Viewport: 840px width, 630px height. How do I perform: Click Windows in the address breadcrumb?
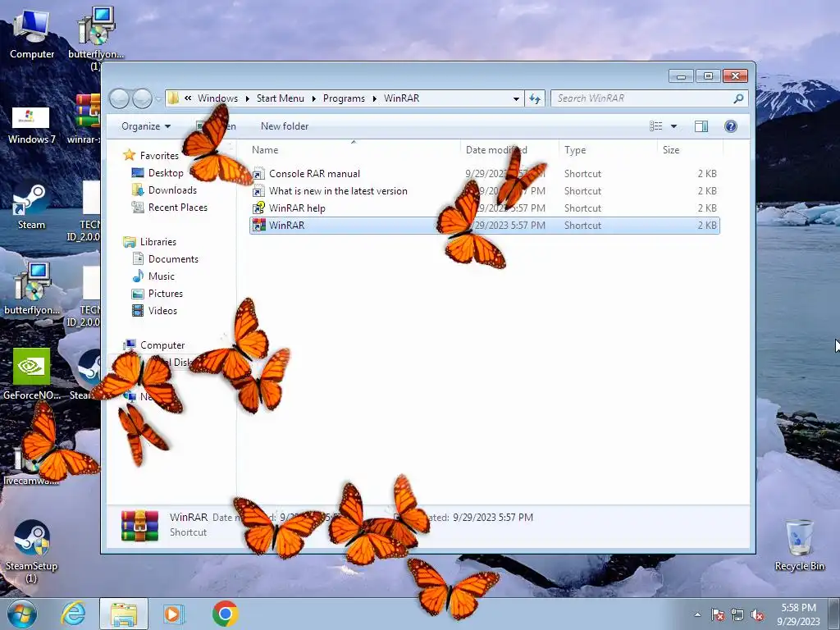point(217,98)
